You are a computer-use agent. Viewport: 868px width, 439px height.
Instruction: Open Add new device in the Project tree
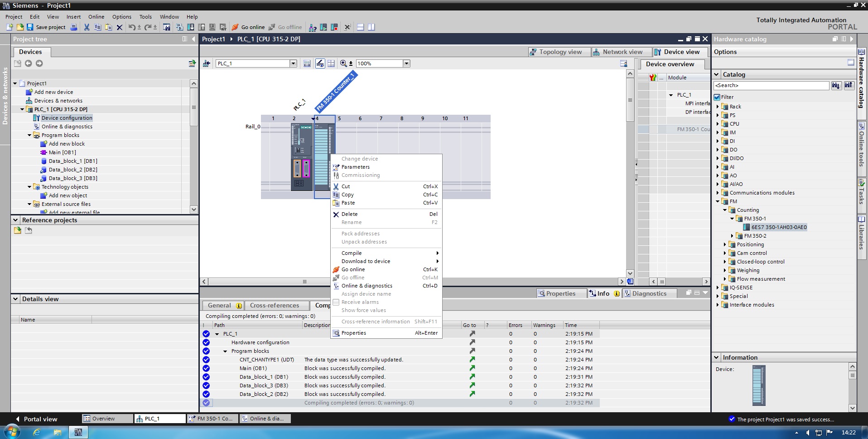[x=53, y=92]
